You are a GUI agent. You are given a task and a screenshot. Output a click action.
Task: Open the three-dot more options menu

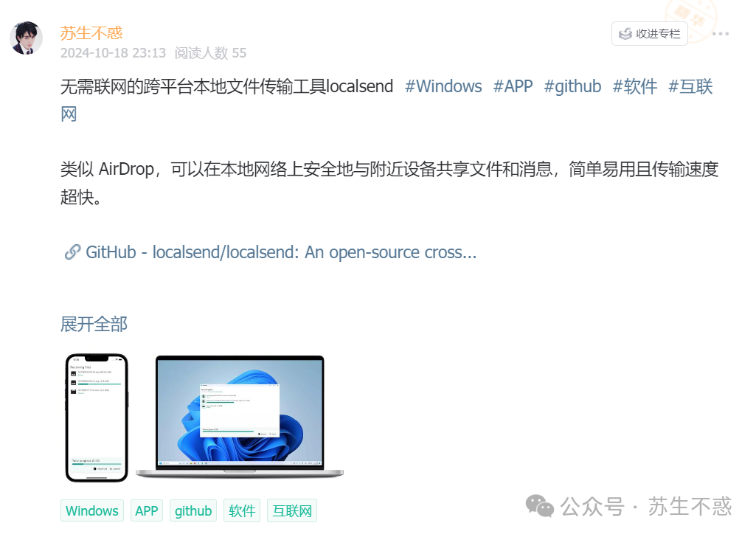(721, 34)
